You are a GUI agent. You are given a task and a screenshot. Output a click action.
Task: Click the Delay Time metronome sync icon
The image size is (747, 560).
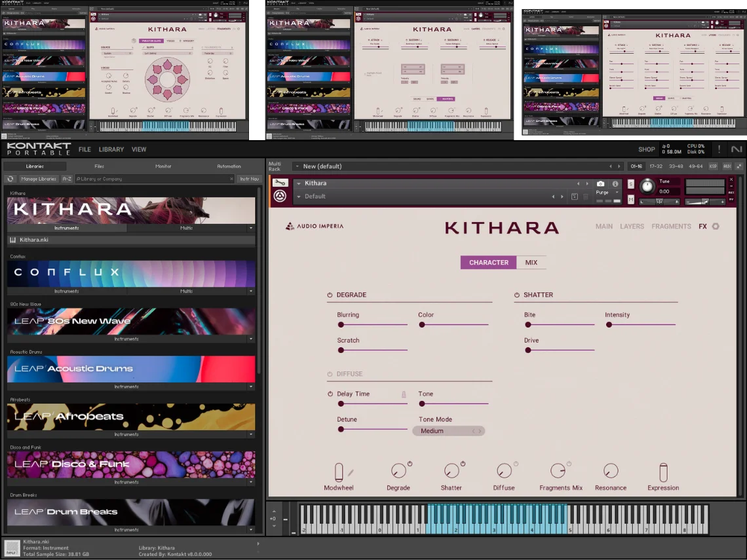tap(404, 394)
